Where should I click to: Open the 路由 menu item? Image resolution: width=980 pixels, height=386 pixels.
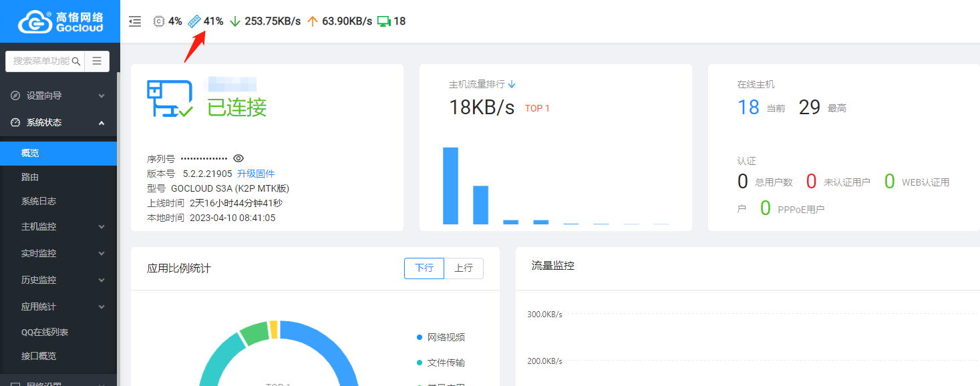click(30, 178)
